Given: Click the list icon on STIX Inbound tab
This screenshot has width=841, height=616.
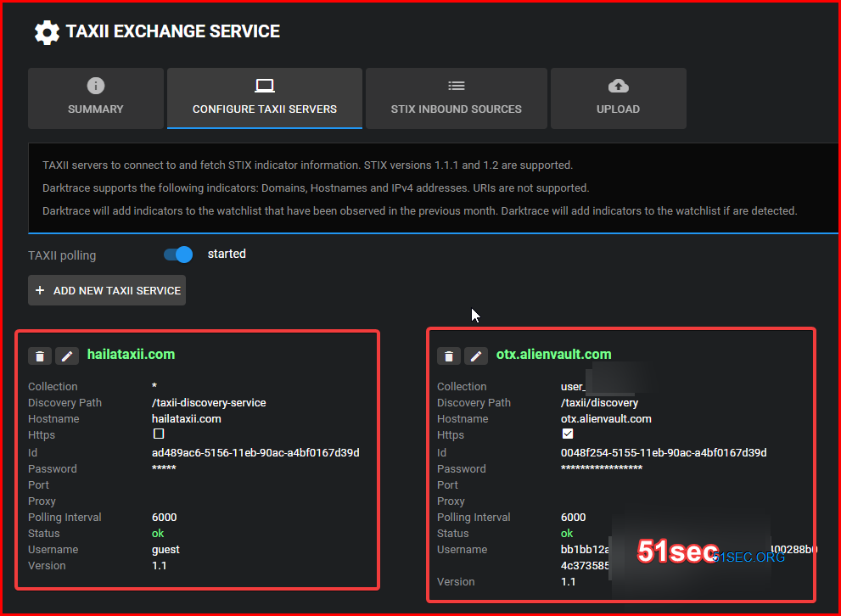Looking at the screenshot, I should (x=456, y=86).
